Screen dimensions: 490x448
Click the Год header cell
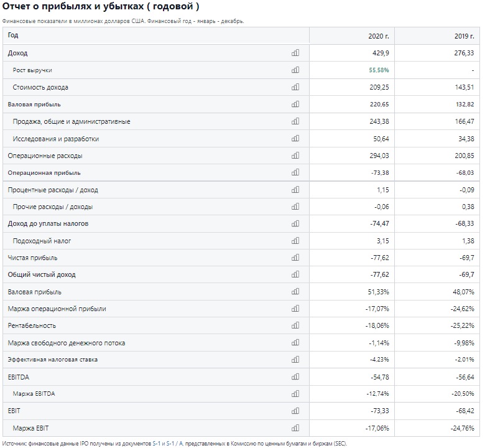pyautogui.click(x=156, y=35)
